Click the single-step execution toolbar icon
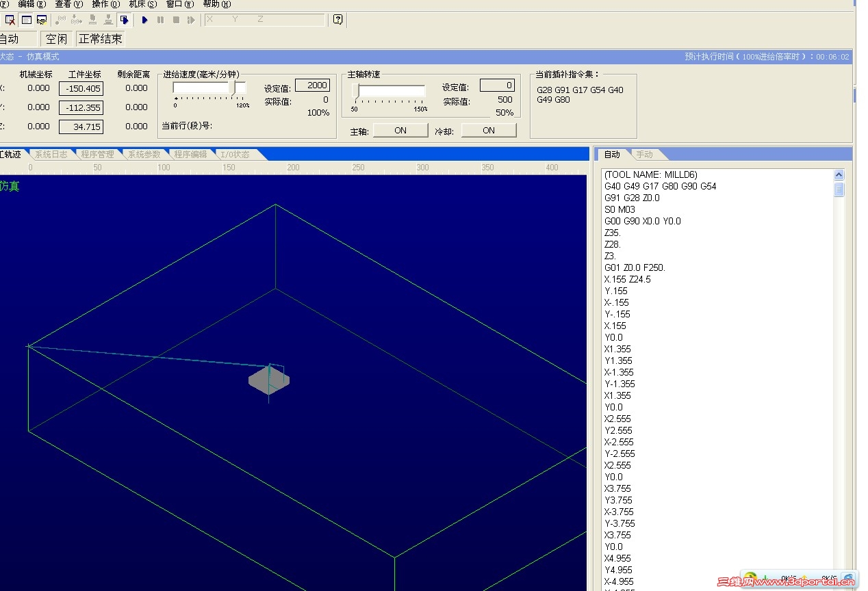Image resolution: width=868 pixels, height=591 pixels. point(190,20)
